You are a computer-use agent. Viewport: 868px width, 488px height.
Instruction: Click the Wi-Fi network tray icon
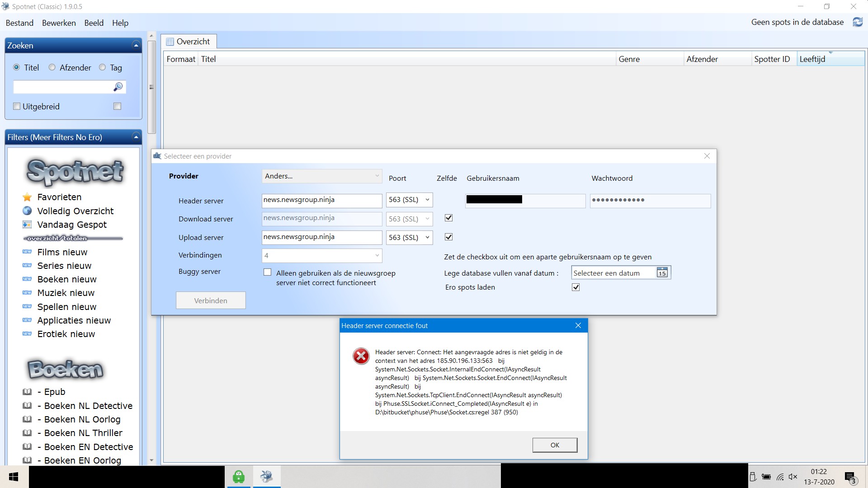[780, 477]
